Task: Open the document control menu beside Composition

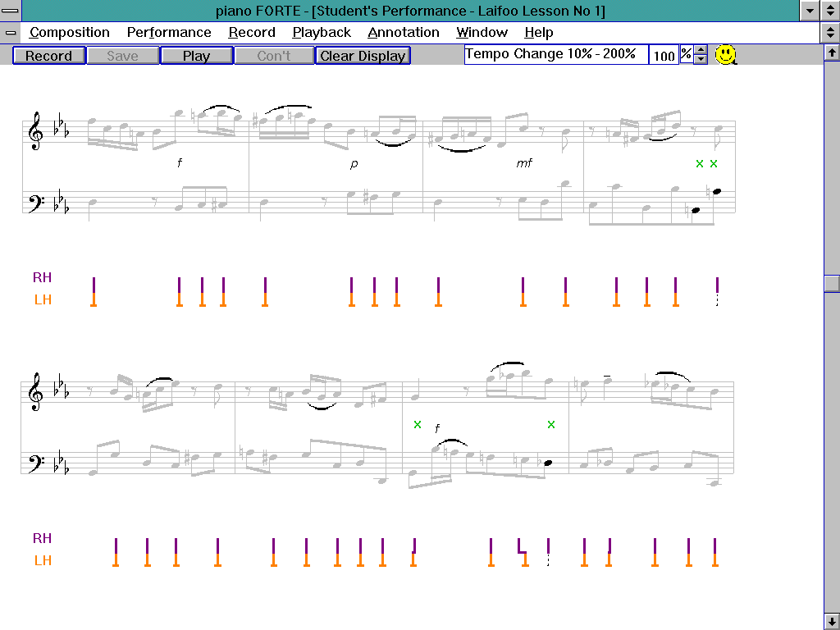Action: point(10,33)
